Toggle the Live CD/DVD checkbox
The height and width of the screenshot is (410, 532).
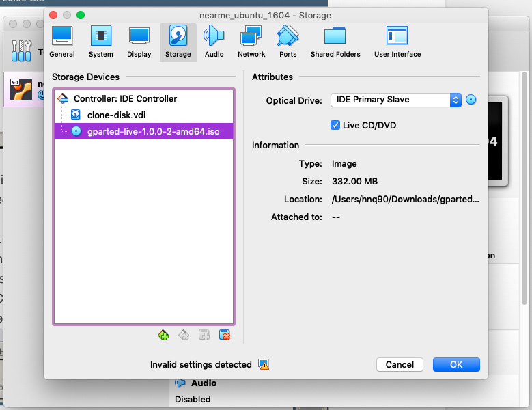[335, 125]
